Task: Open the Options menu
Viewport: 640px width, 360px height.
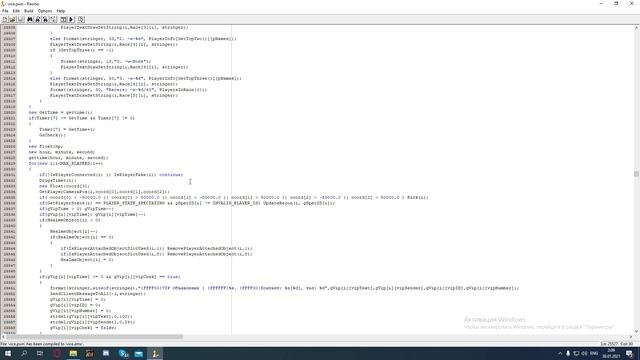Action: click(x=45, y=11)
